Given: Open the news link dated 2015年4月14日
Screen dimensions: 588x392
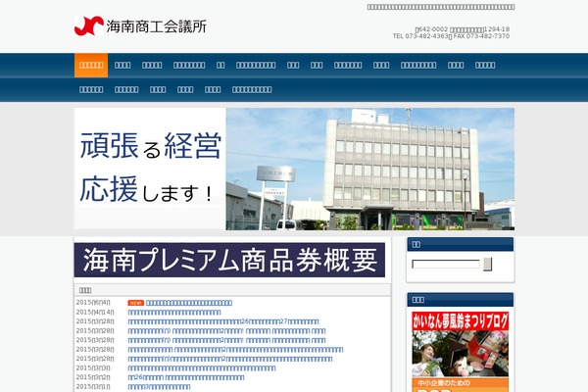Looking at the screenshot, I should (174, 312).
